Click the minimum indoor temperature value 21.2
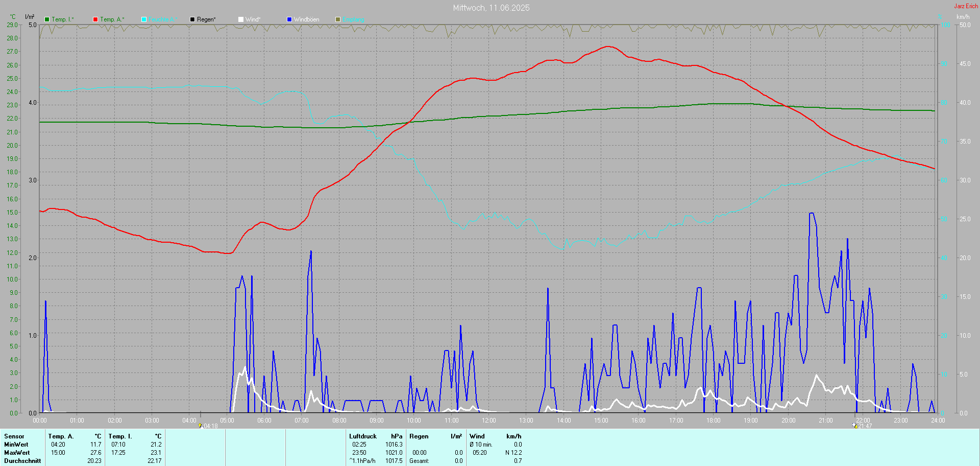This screenshot has height=466, width=980. [x=156, y=445]
